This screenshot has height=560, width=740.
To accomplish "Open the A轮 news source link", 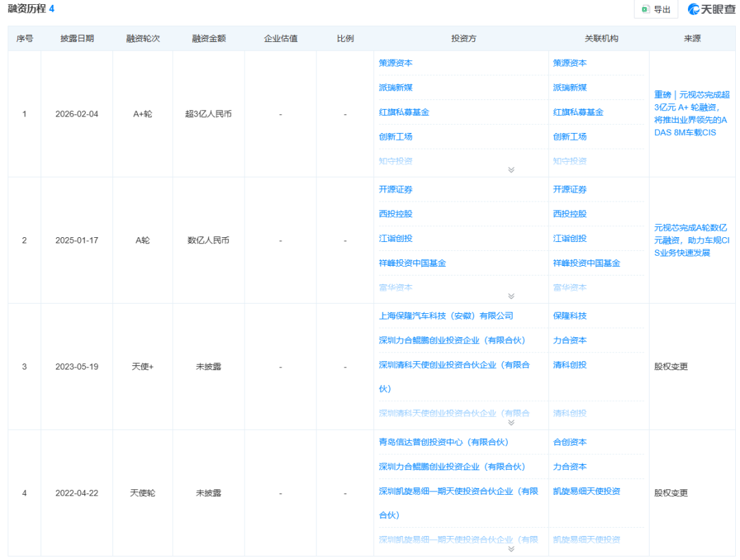I will [x=692, y=241].
